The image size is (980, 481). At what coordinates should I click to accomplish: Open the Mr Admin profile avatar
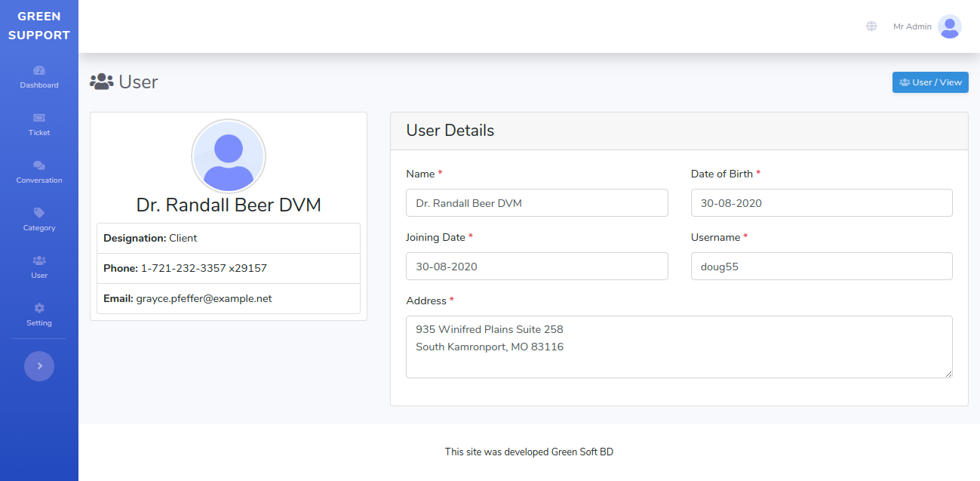tap(950, 26)
